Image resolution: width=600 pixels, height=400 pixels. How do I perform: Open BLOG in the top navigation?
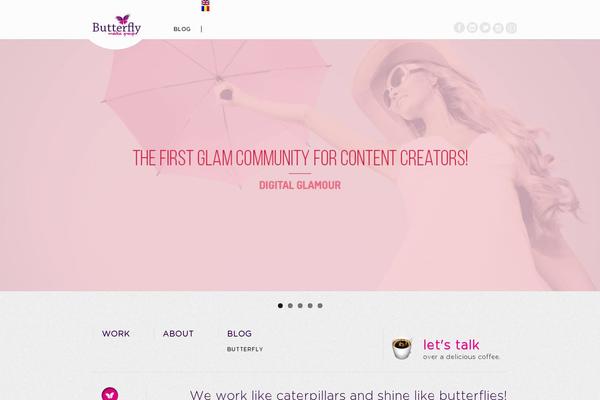pyautogui.click(x=182, y=29)
